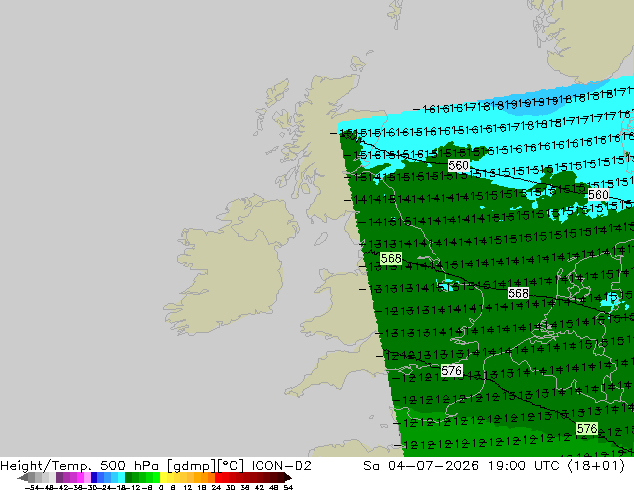Pick the yellow swatch in the color scale
Image resolution: width=634 pixels, height=490 pixels.
click(x=164, y=478)
